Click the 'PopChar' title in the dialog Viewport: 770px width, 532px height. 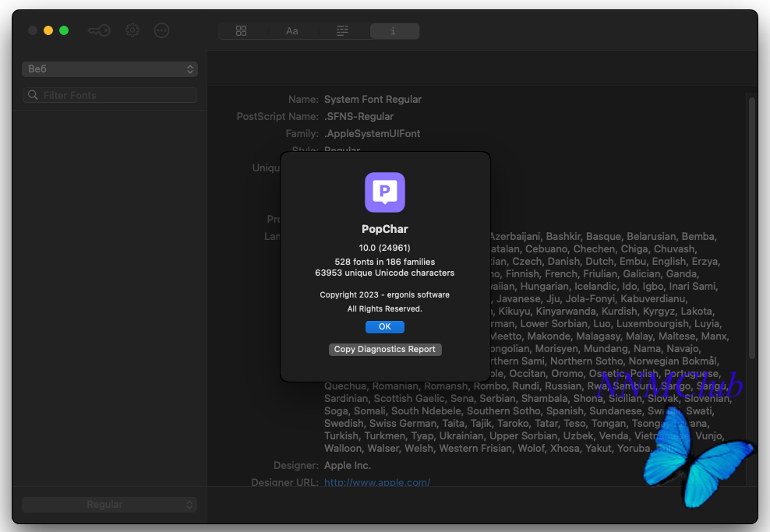click(385, 229)
